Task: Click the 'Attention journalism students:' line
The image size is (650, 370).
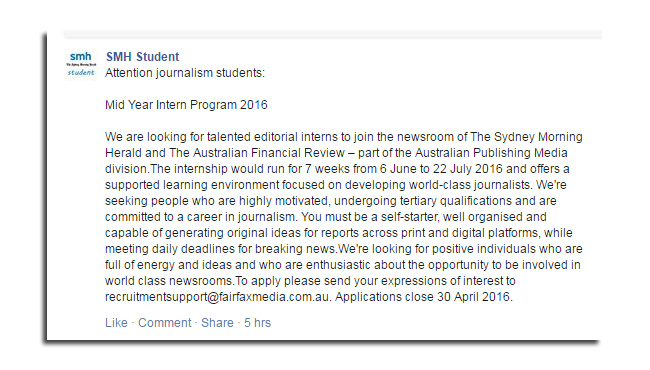Action: point(185,73)
